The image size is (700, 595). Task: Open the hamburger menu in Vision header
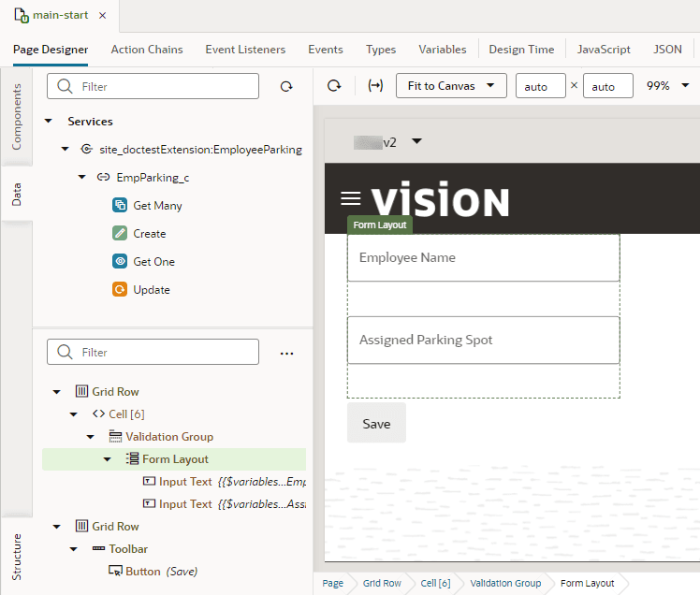tap(350, 198)
